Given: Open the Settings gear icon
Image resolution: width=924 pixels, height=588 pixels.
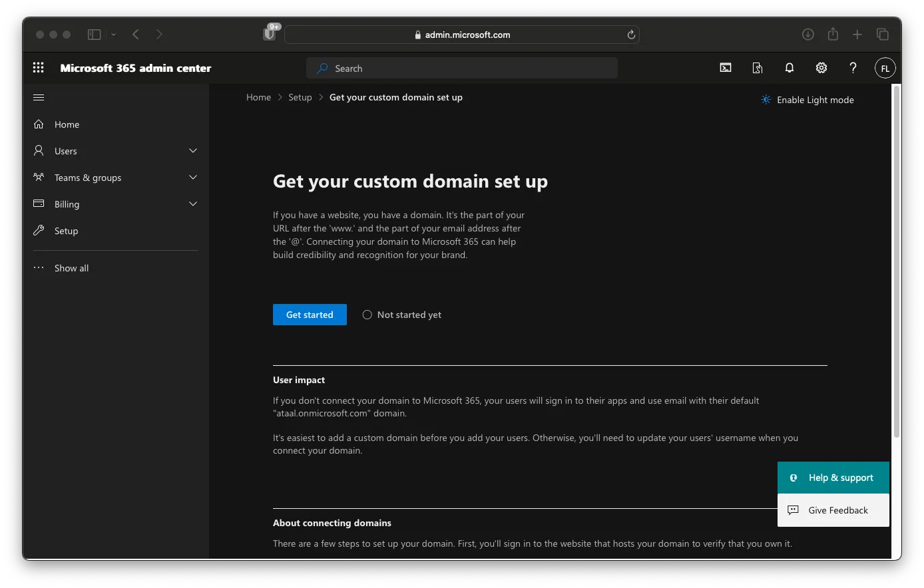Looking at the screenshot, I should pos(821,68).
